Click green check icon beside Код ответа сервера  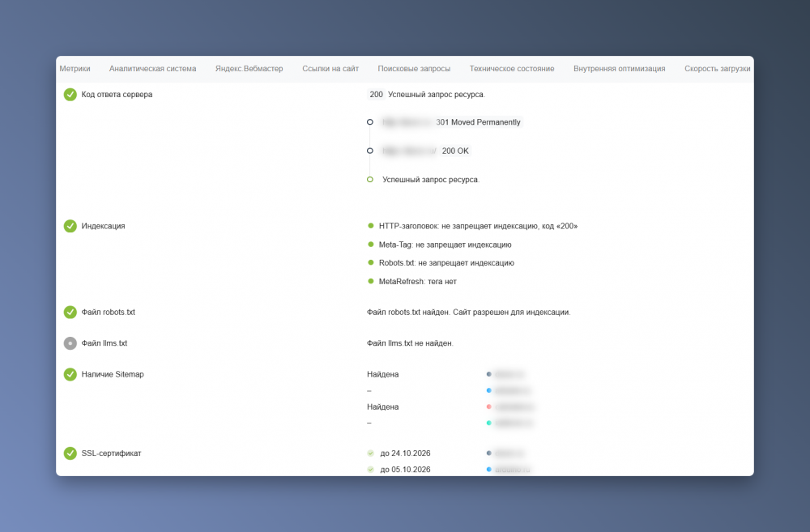[x=70, y=95]
